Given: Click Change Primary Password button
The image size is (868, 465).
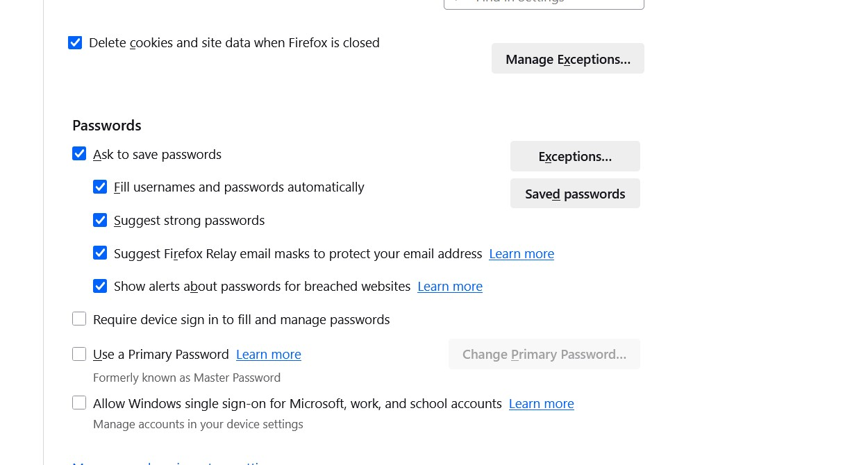Looking at the screenshot, I should pyautogui.click(x=544, y=355).
